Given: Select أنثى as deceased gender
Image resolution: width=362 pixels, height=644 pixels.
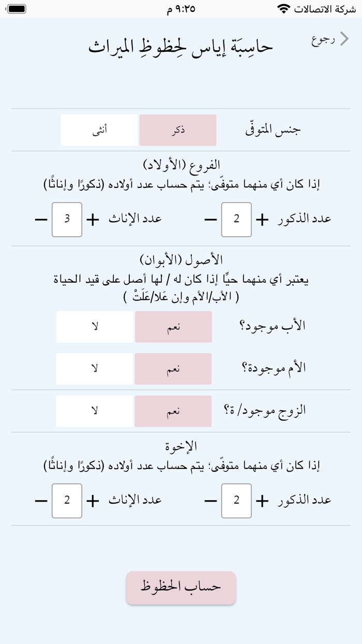Looking at the screenshot, I should click(x=99, y=130).
